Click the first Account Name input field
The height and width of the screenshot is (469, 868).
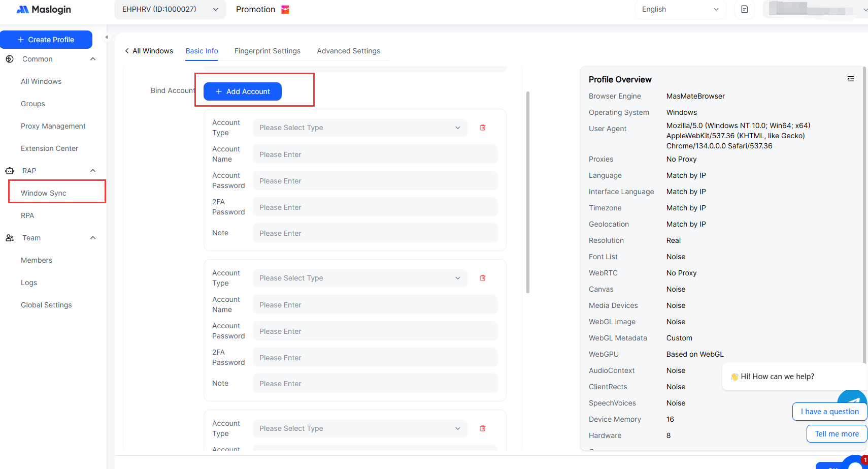point(375,154)
